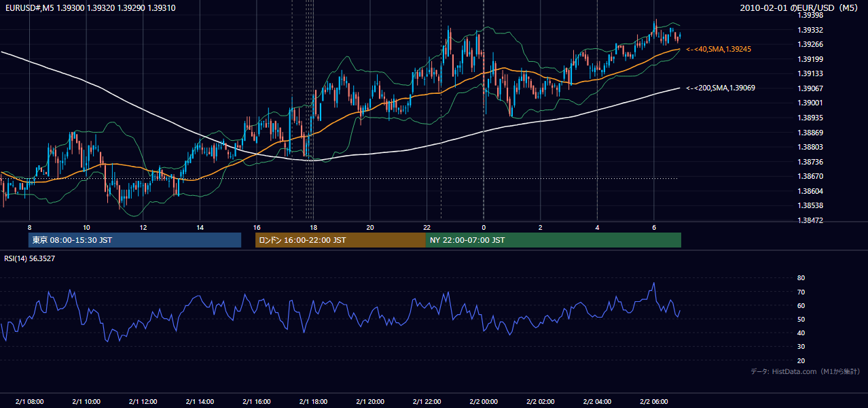Click price axis label 1.38472

pyautogui.click(x=810, y=220)
